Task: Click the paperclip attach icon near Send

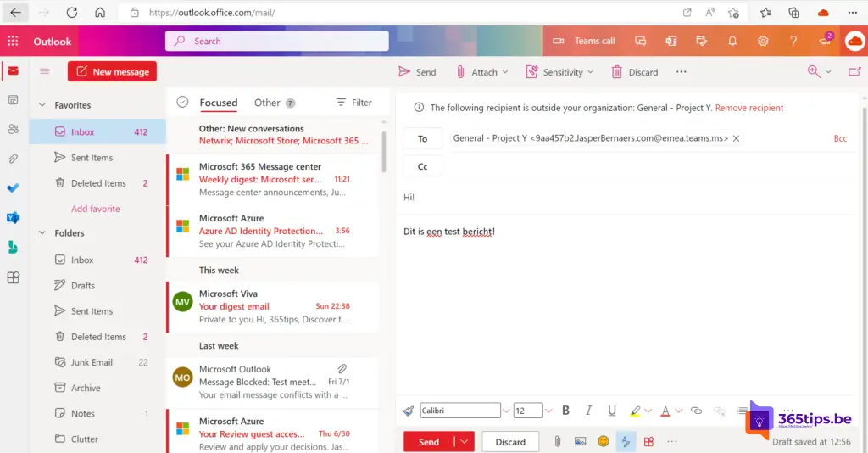Action: coord(558,441)
